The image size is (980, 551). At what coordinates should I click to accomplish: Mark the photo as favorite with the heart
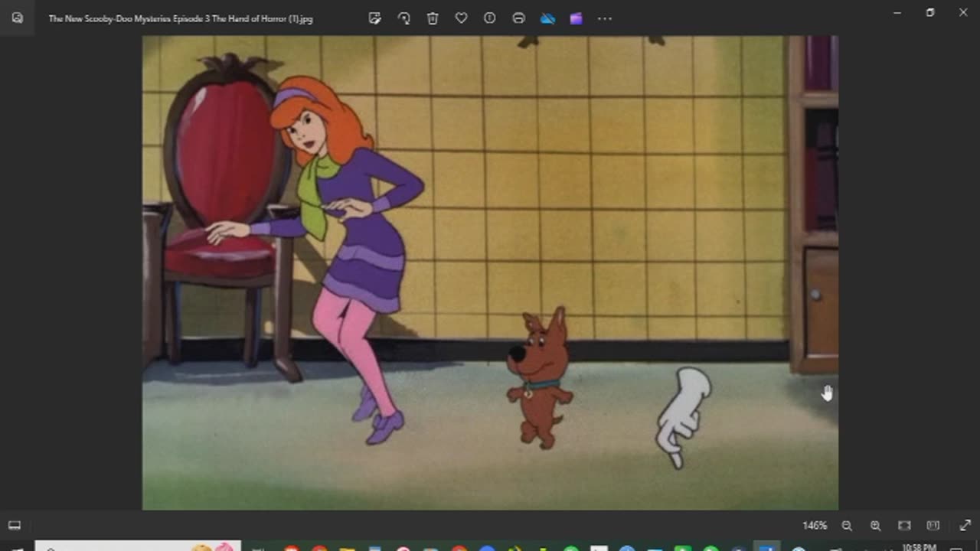coord(461,18)
